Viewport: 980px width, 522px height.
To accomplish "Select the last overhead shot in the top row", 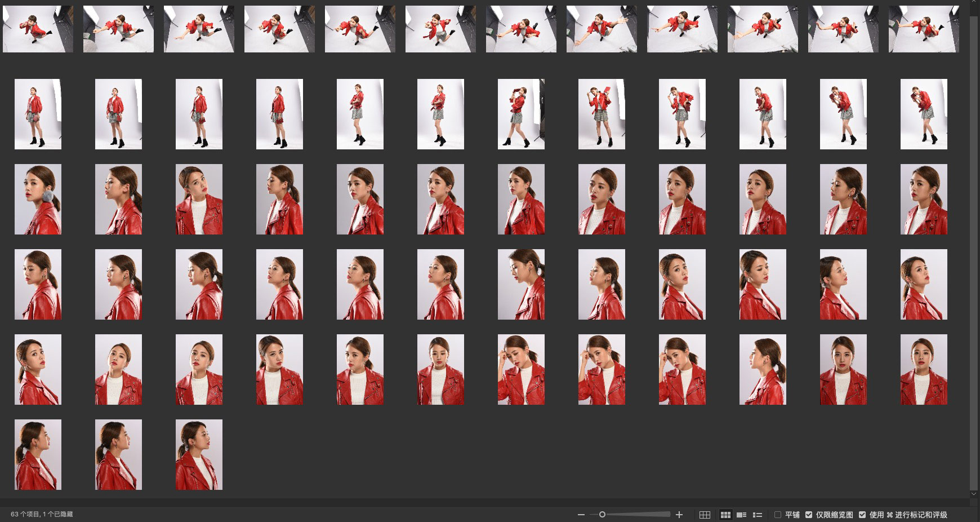I will click(x=924, y=29).
